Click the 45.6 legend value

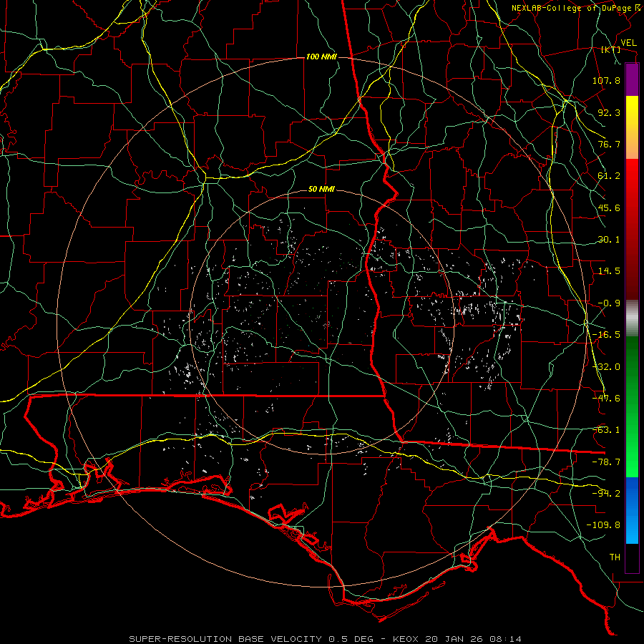[609, 208]
